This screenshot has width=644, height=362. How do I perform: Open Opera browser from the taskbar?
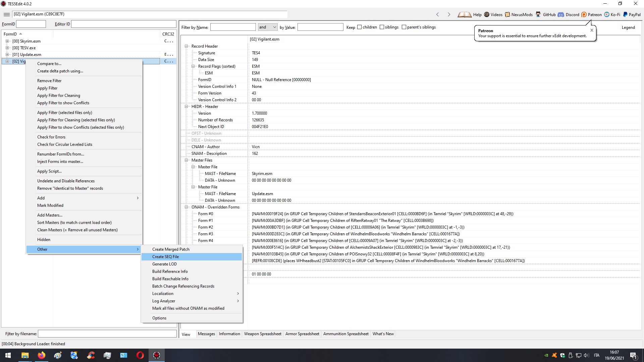(140, 355)
